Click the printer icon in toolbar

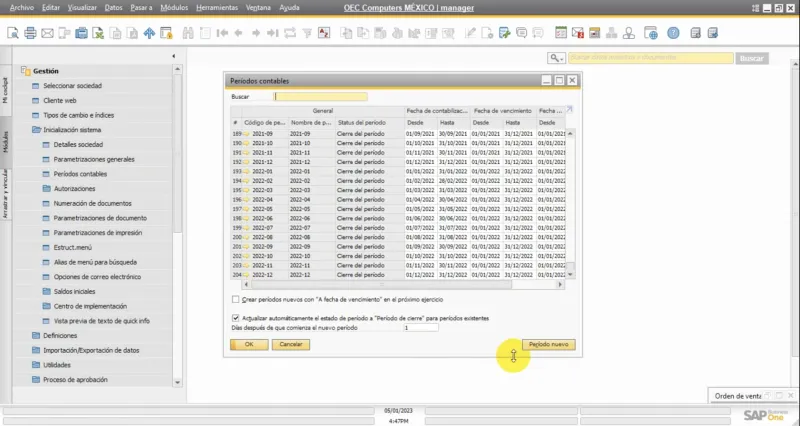[30, 34]
